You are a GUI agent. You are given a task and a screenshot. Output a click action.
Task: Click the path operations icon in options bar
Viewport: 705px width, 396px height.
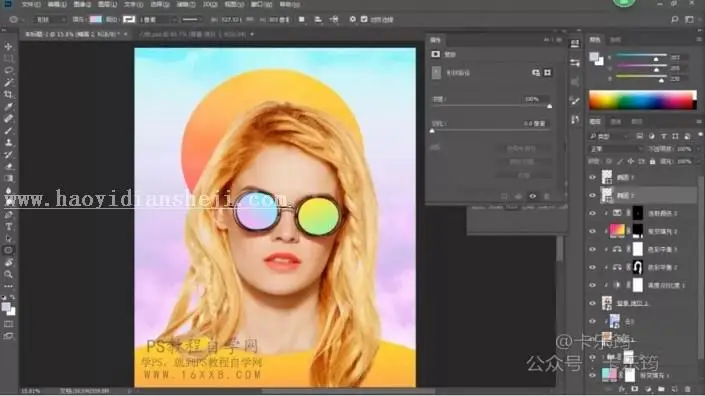tap(302, 19)
